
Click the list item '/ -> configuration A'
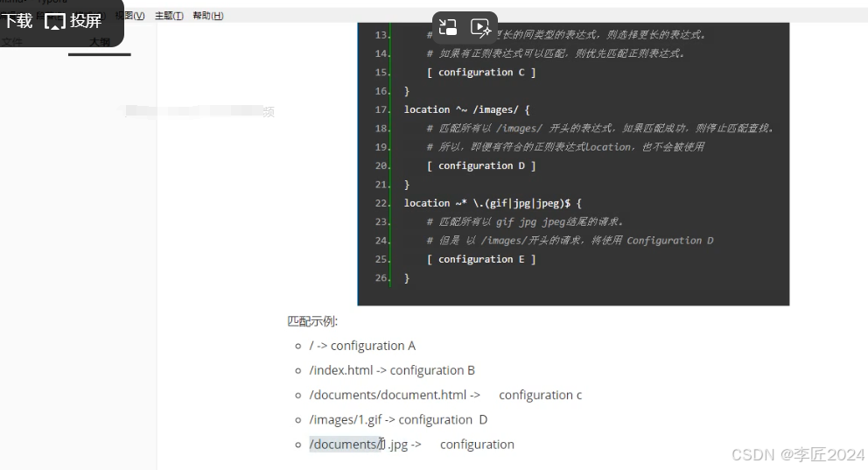pyautogui.click(x=362, y=346)
